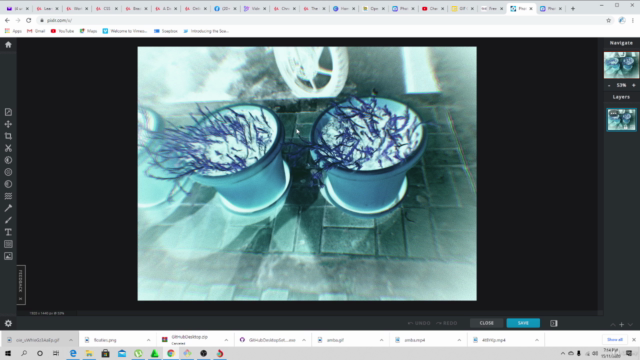Click Redo
This screenshot has width=640, height=360.
point(447,323)
